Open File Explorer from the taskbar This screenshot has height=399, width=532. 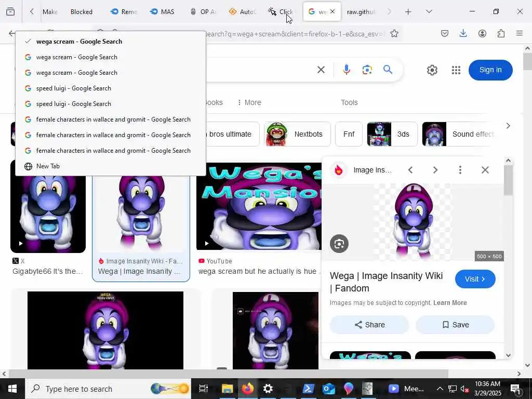pyautogui.click(x=227, y=389)
